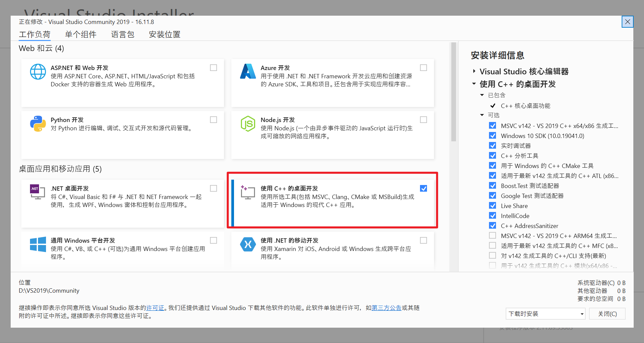
Task: Click the 要求的总空间 size entry
Action: [601, 299]
